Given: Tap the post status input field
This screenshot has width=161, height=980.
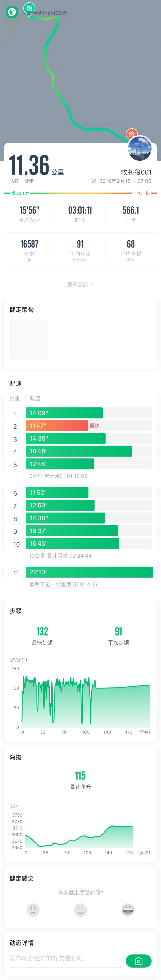Looking at the screenshot, I should (x=65, y=958).
